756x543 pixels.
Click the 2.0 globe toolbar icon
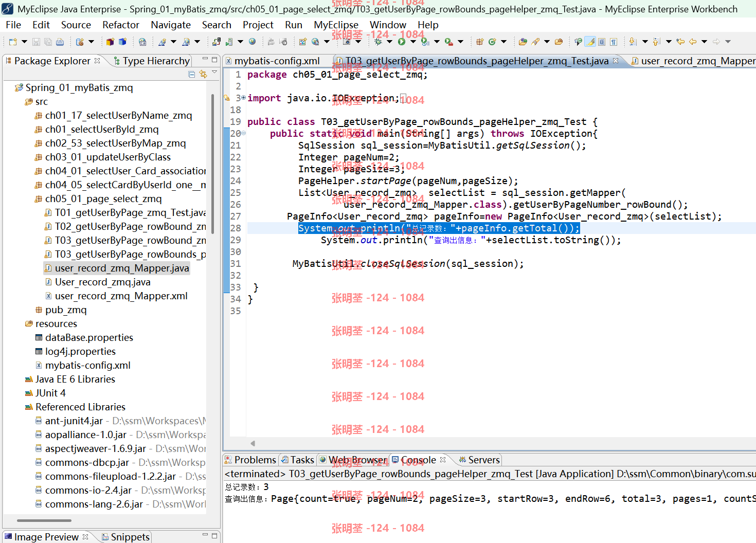[x=142, y=42]
